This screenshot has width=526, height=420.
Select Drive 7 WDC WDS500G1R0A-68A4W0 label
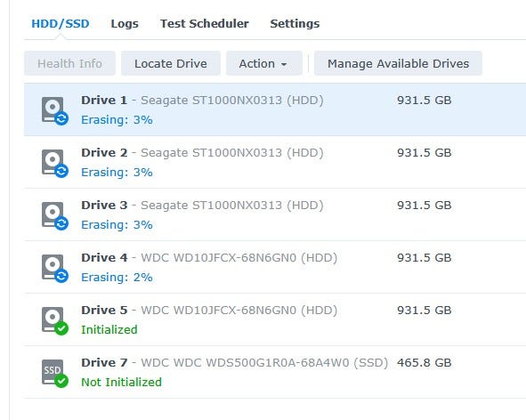234,363
